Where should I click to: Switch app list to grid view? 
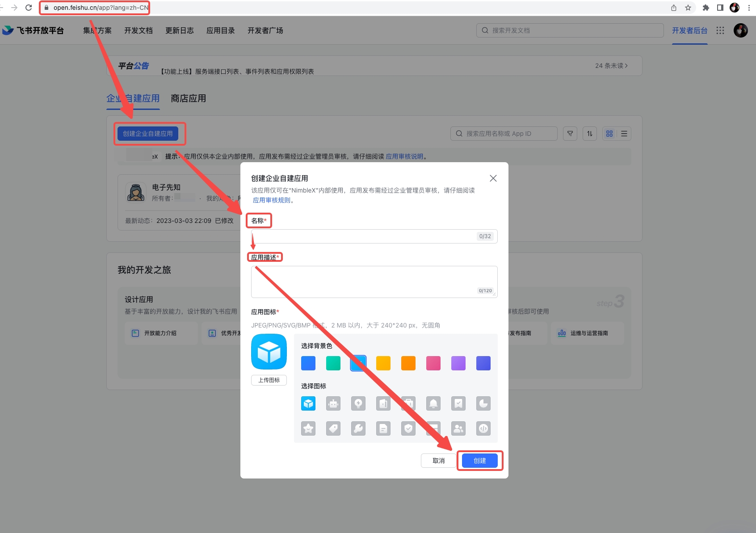click(x=609, y=134)
